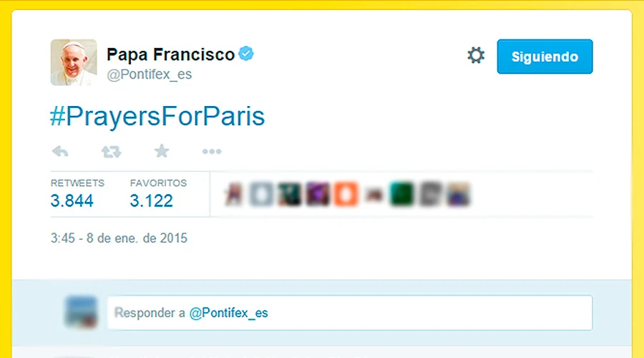Select the purple avatar among the retweeters
Image resolution: width=644 pixels, height=358 pixels.
tap(318, 194)
